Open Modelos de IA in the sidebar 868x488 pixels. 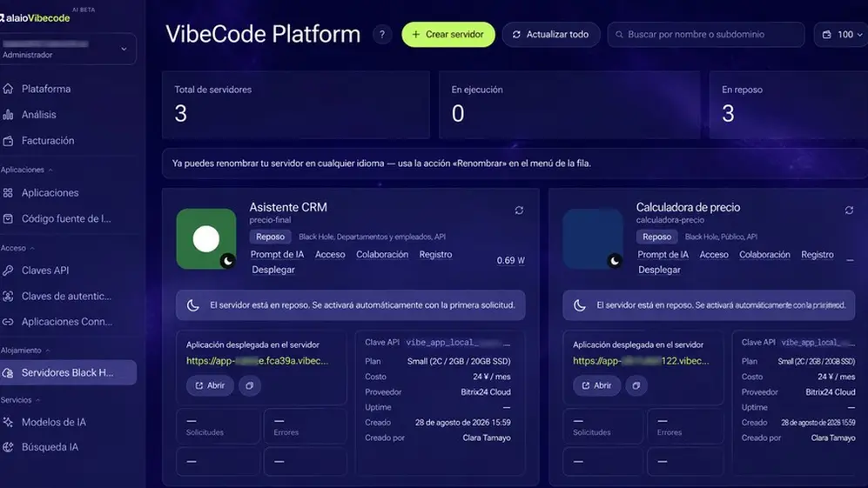tap(54, 422)
